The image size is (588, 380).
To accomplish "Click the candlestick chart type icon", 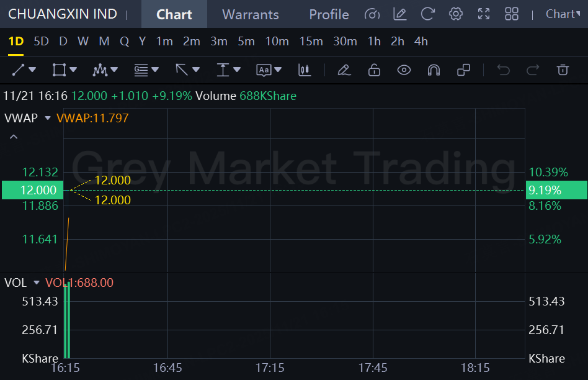I will pos(305,70).
